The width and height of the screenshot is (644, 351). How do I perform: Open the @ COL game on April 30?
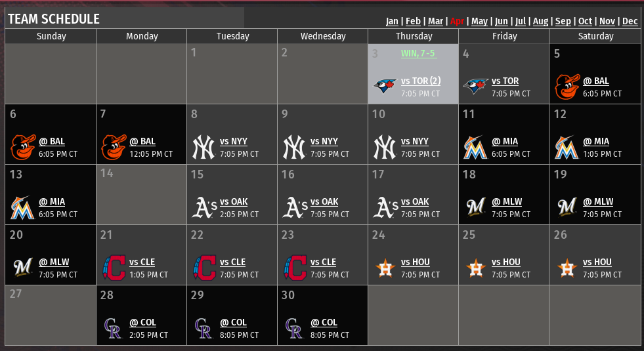(x=324, y=323)
